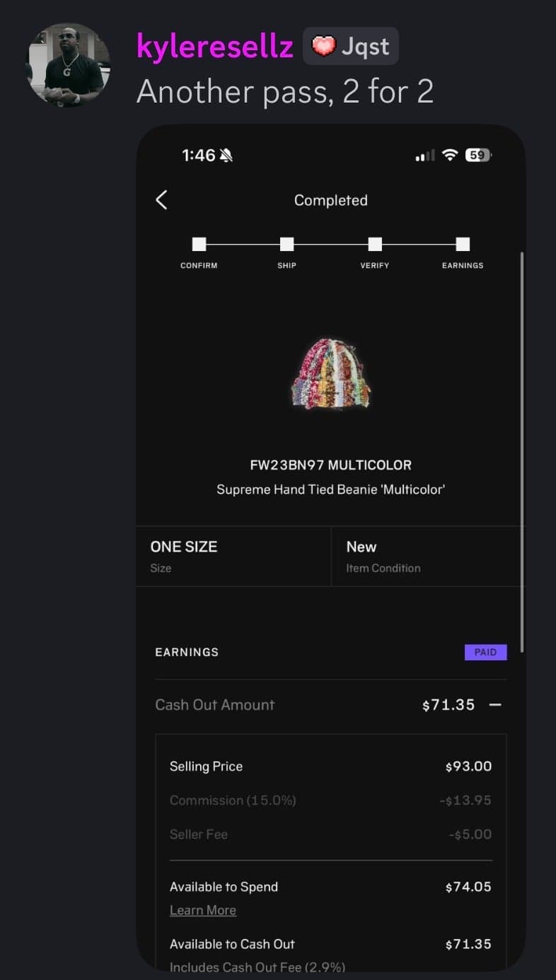This screenshot has width=556, height=980.
Task: Open the Learn More link
Action: pos(203,911)
